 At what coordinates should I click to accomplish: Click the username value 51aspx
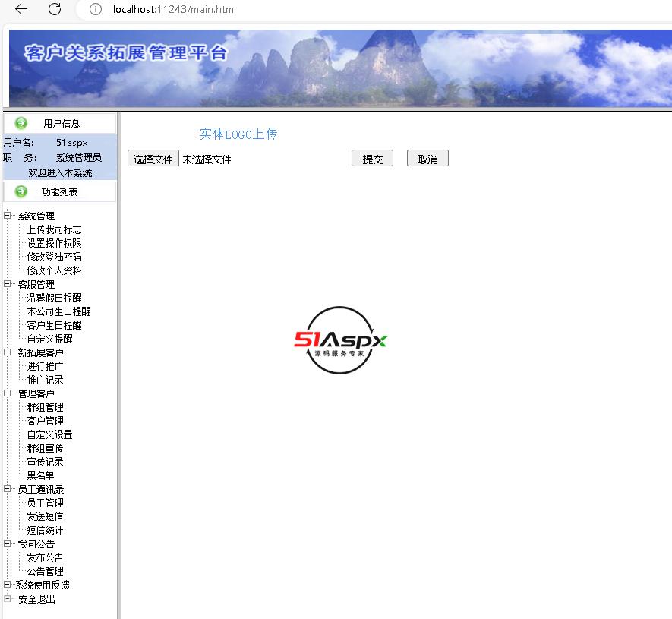(x=71, y=143)
